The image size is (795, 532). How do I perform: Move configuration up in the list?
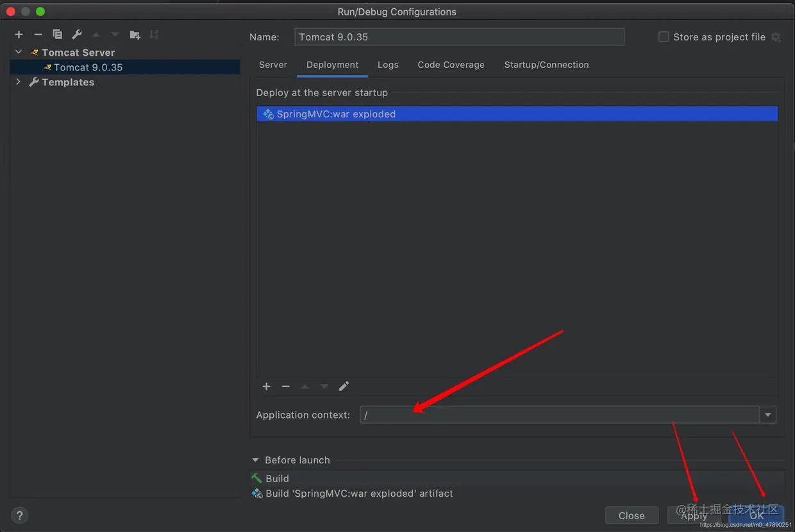(96, 35)
